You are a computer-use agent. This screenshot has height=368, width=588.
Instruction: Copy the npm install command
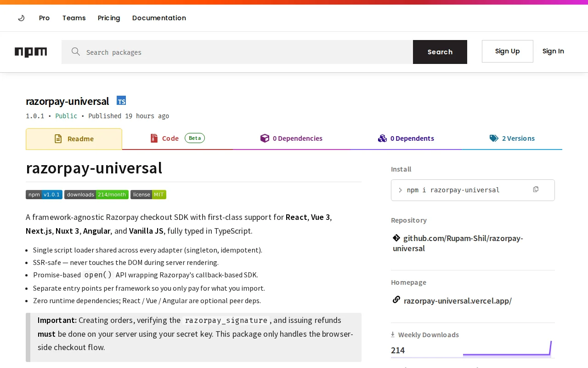pyautogui.click(x=536, y=190)
